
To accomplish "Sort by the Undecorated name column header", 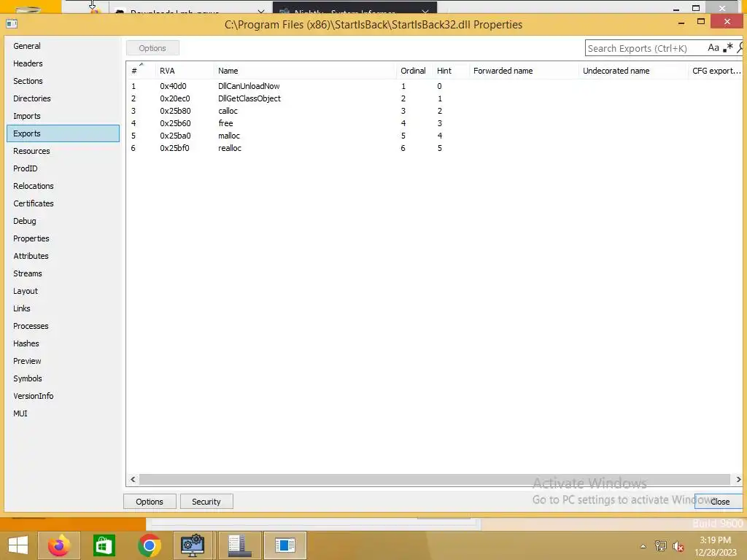I will [x=633, y=71].
